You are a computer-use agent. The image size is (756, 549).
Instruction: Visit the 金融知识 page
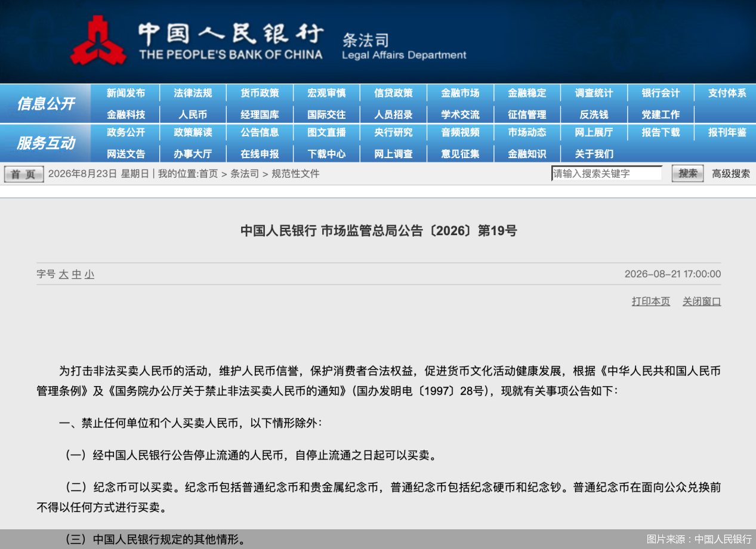point(527,154)
